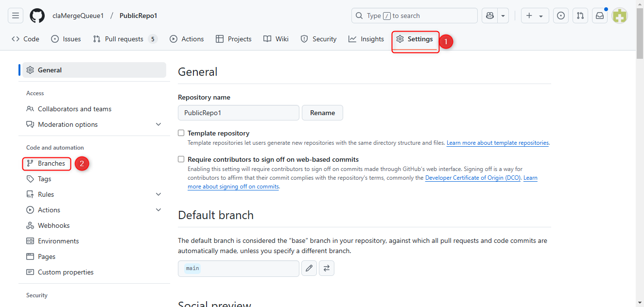Open the Copilot chat icon
This screenshot has width=644, height=307.
(489, 16)
